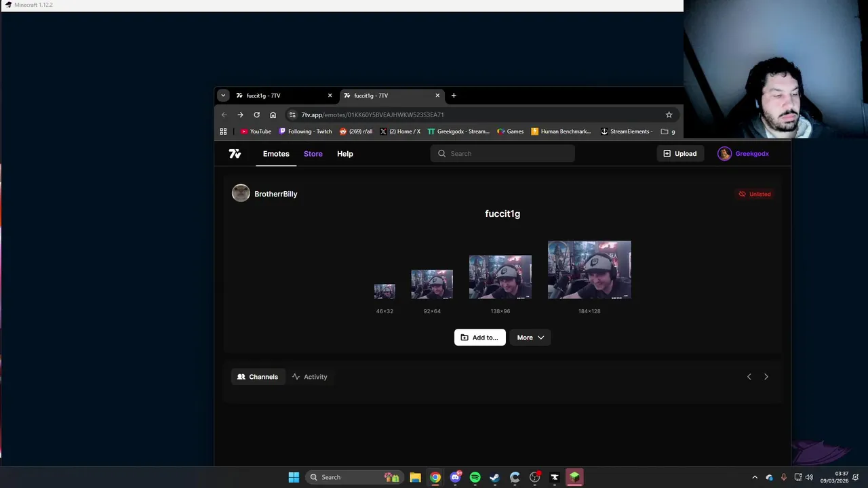Select the 92×64 emote preview

click(x=432, y=284)
